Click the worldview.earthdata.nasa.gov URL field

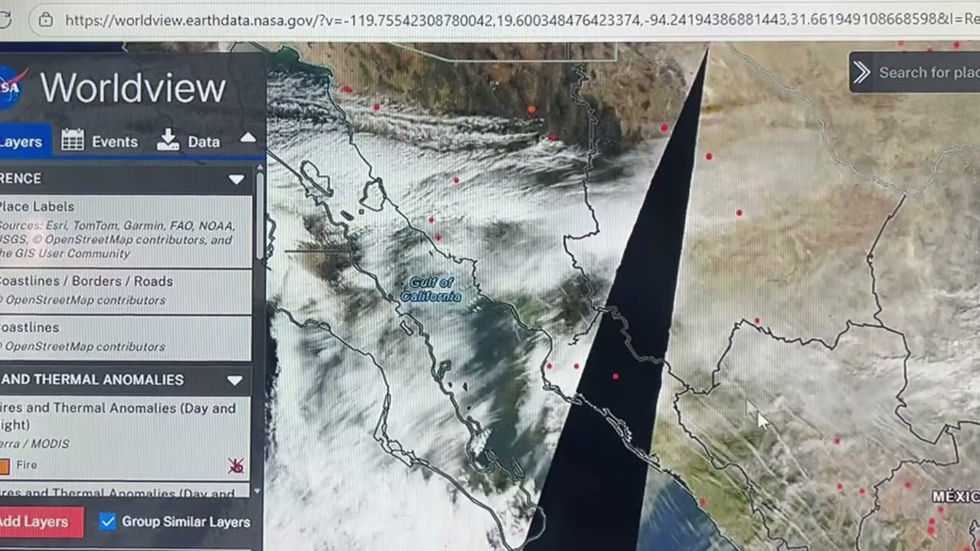pyautogui.click(x=505, y=20)
